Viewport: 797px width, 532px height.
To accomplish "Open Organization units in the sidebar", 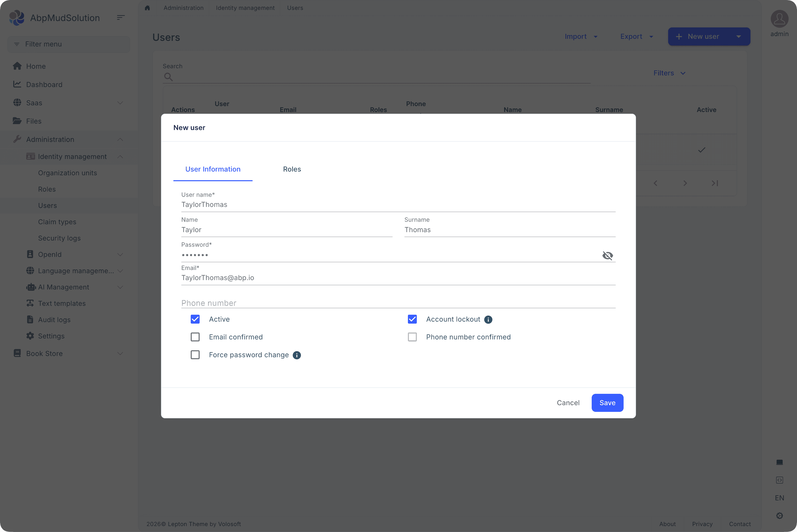I will 68,173.
